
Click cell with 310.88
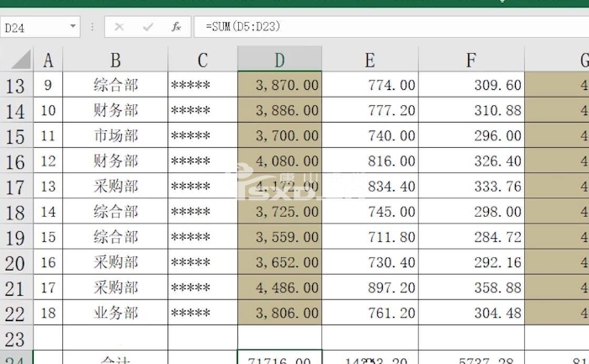tap(471, 110)
